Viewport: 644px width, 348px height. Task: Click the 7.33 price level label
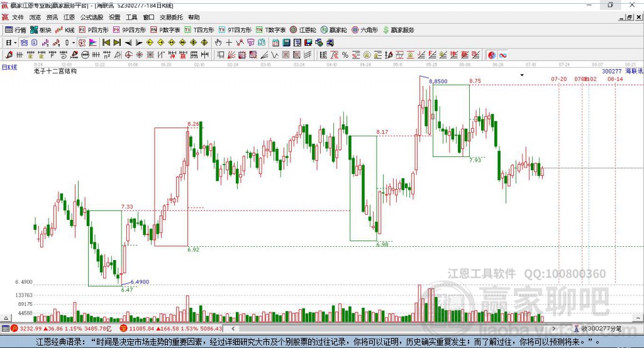[x=127, y=207]
